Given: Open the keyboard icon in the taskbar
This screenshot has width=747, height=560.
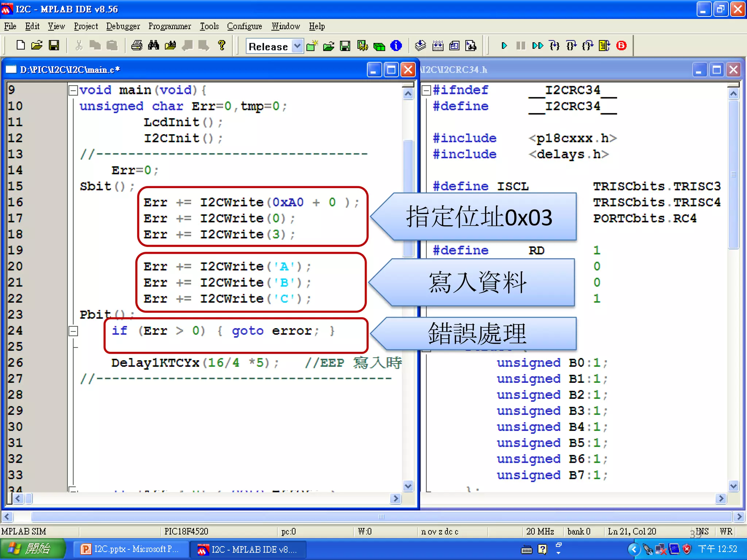Looking at the screenshot, I should (526, 549).
